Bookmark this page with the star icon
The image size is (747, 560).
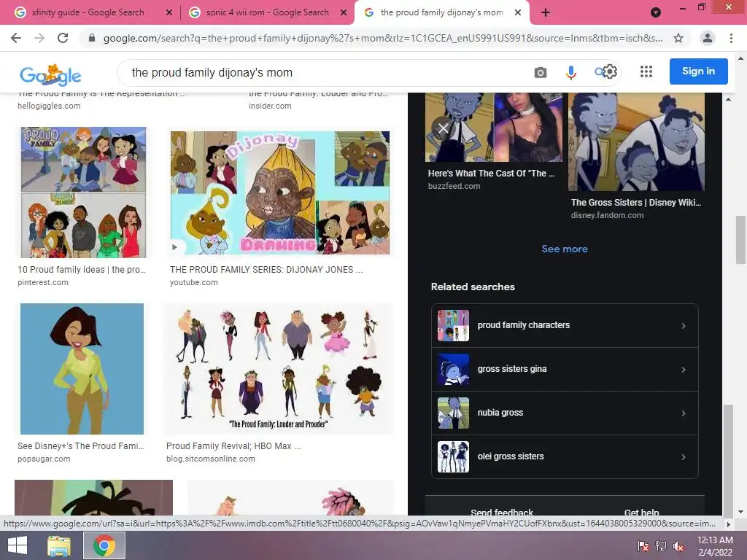tap(678, 38)
